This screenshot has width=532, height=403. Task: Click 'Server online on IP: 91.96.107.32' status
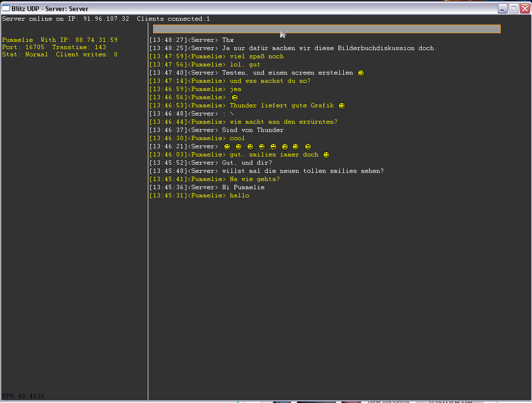pyautogui.click(x=65, y=19)
